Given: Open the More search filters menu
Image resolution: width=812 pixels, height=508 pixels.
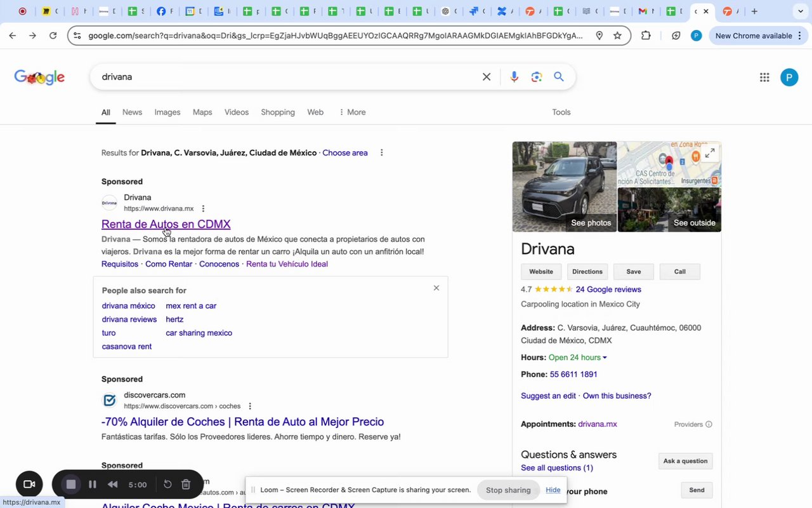Looking at the screenshot, I should [352, 112].
